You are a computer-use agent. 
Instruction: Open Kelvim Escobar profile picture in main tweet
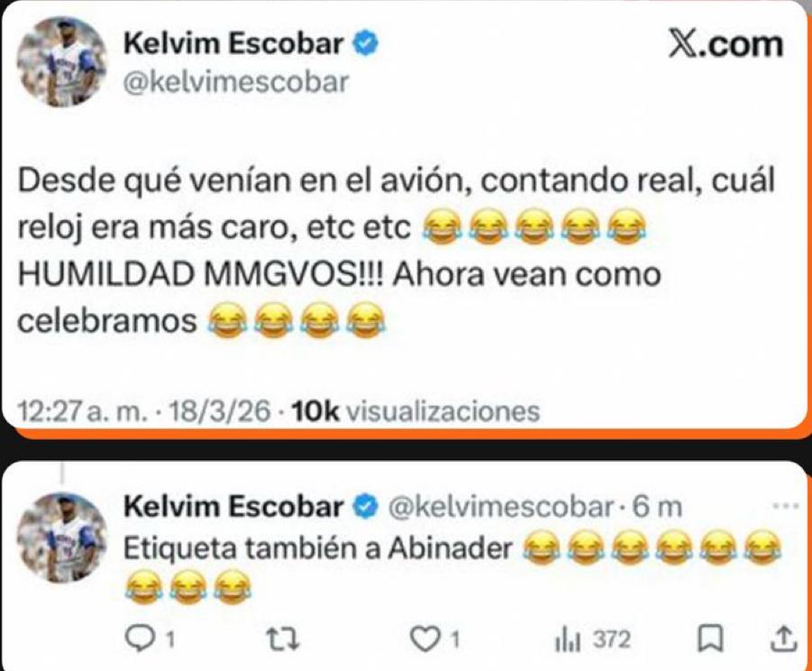[x=63, y=62]
